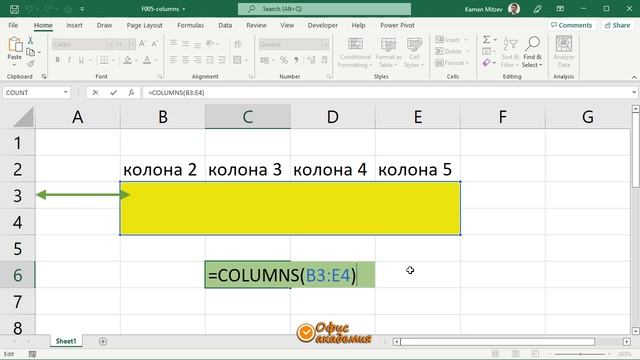Screen dimensions: 640x360
Task: Switch to the Data tab
Action: 225,25
